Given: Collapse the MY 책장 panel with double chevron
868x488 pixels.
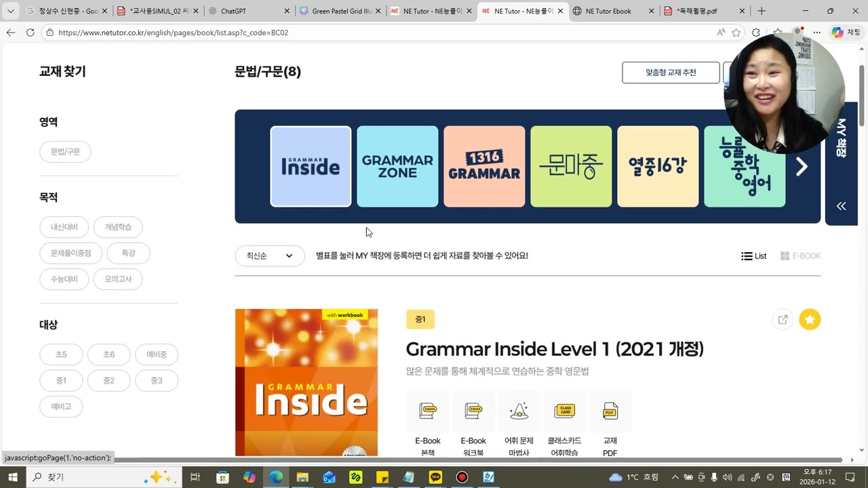Looking at the screenshot, I should (x=842, y=206).
